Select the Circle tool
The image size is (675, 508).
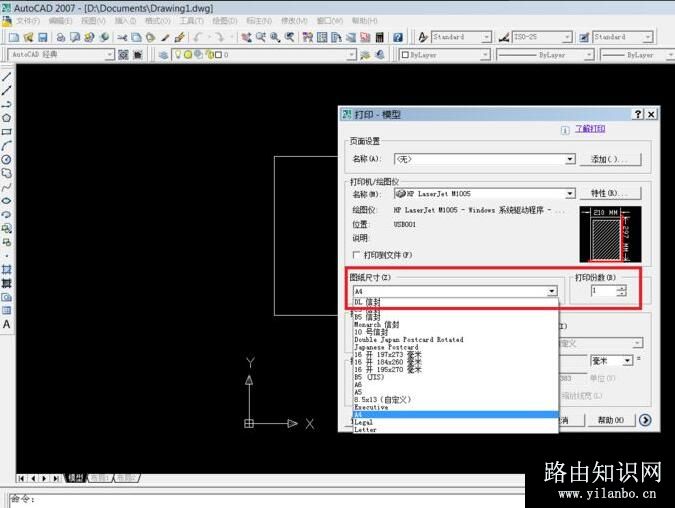click(x=6, y=159)
